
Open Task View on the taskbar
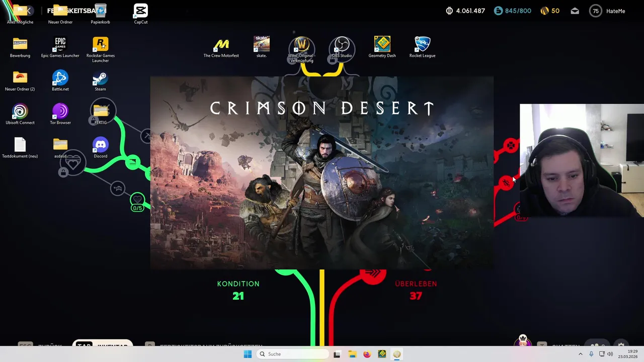click(337, 354)
